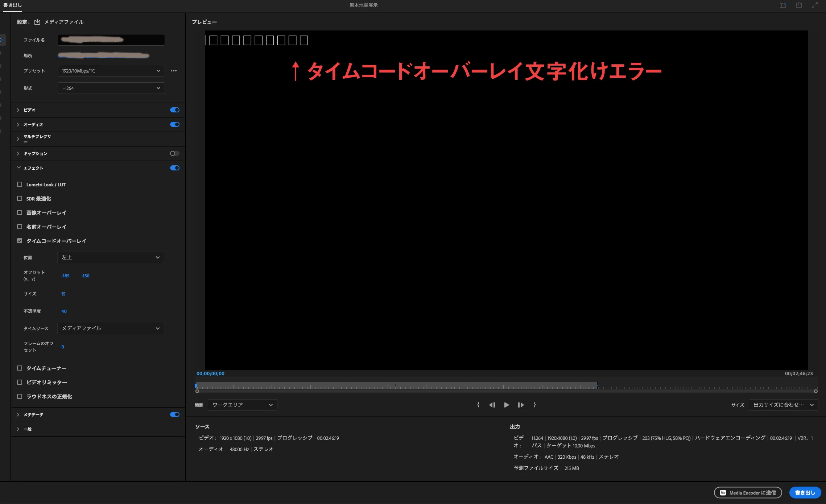
Task: Click Media Encoder に送信 button
Action: (748, 492)
